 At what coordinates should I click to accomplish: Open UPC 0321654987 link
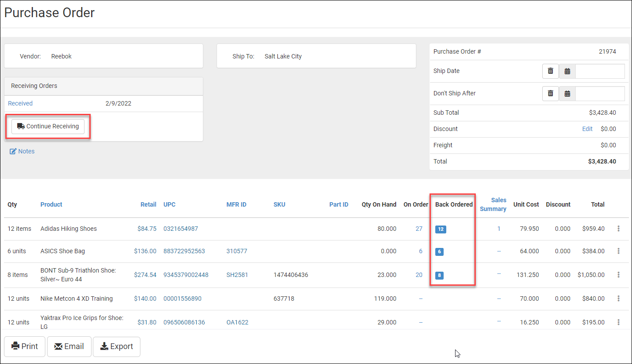(181, 229)
